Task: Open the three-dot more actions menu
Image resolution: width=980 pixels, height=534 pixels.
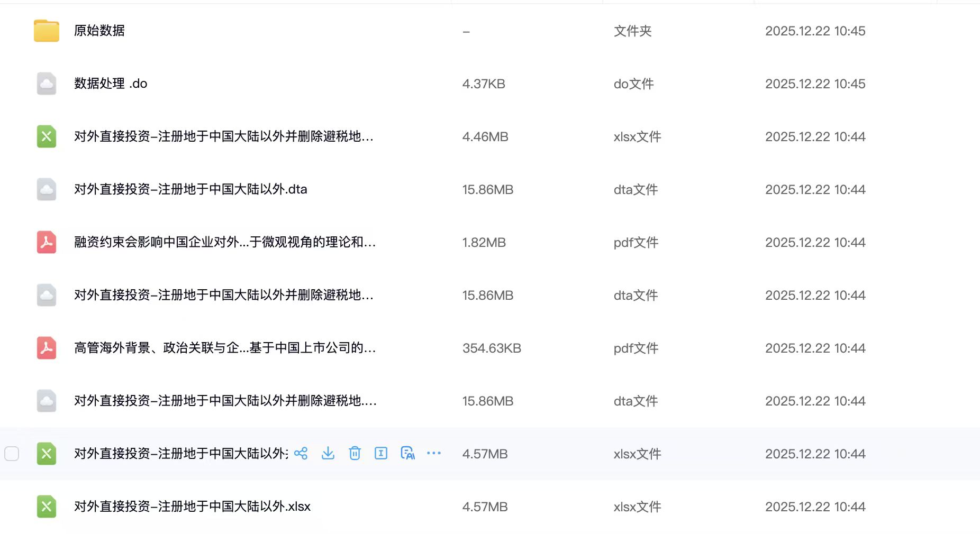Action: click(434, 453)
